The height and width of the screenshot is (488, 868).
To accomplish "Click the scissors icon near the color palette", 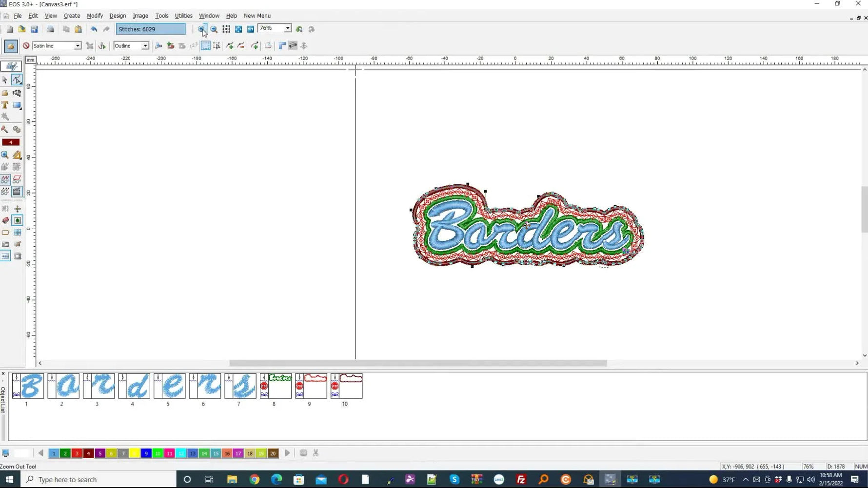I will click(316, 453).
